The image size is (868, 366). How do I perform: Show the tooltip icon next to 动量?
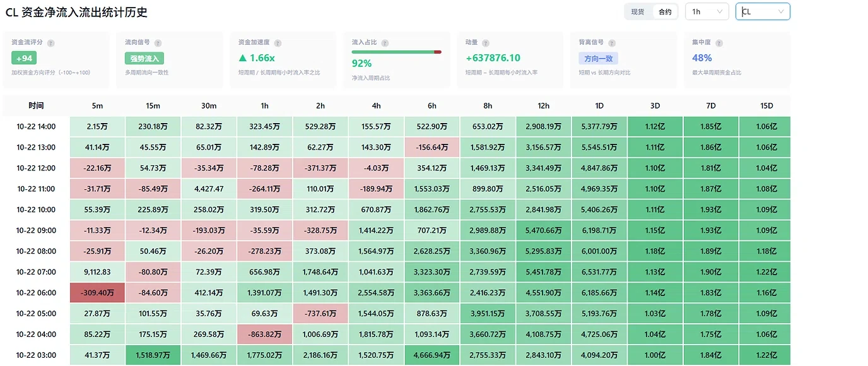[486, 43]
